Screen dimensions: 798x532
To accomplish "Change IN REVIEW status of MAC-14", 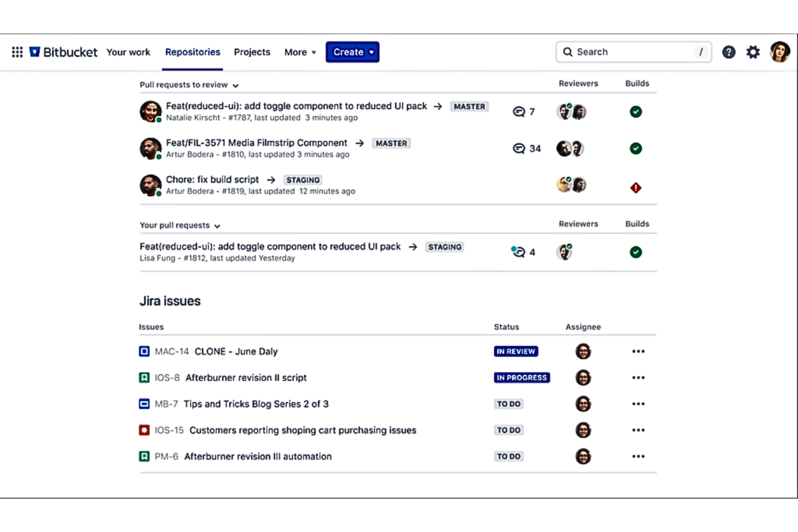I will [516, 351].
